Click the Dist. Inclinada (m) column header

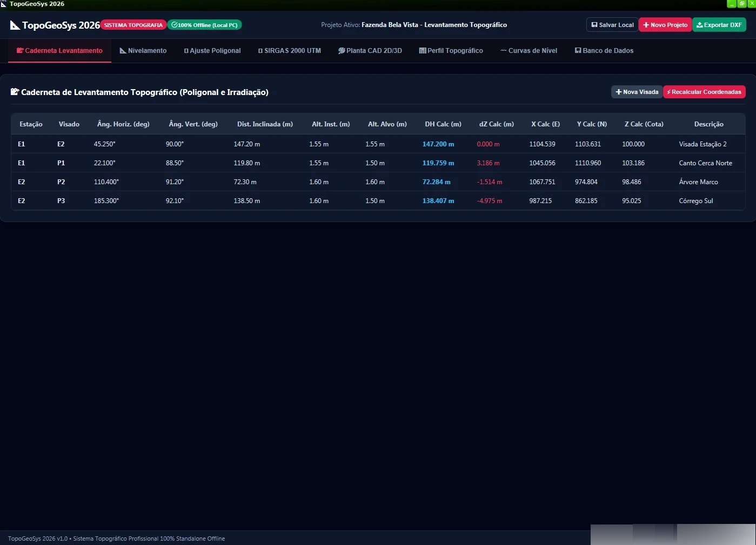click(x=265, y=124)
